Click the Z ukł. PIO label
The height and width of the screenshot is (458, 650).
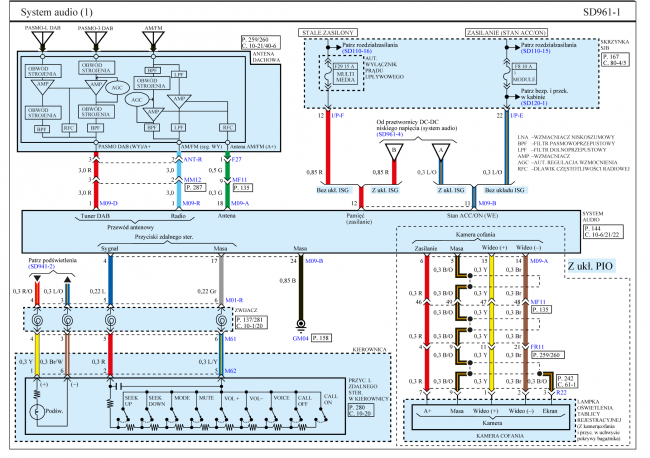(590, 266)
